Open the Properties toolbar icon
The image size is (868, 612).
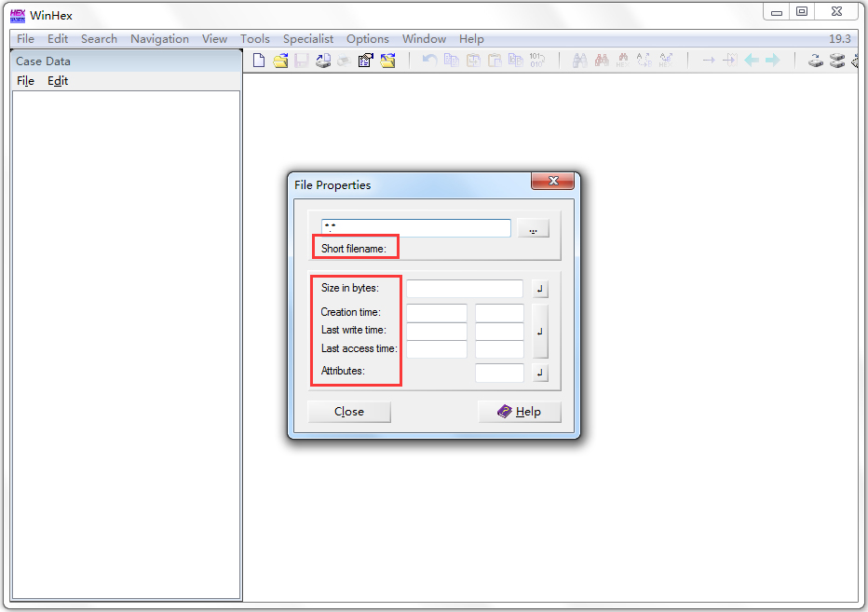(365, 60)
